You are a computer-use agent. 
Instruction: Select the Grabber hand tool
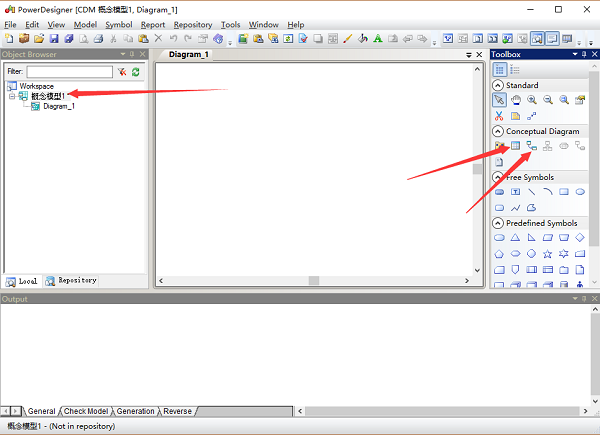[515, 100]
